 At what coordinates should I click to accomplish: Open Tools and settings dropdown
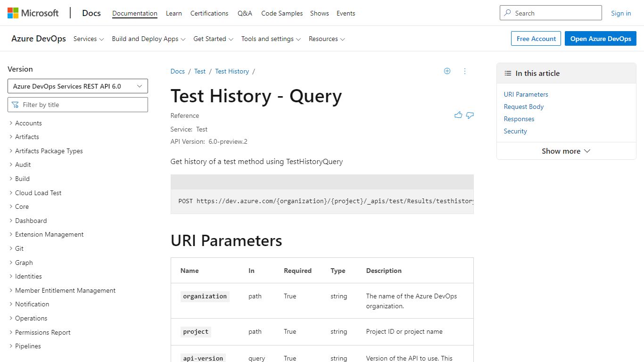[271, 39]
